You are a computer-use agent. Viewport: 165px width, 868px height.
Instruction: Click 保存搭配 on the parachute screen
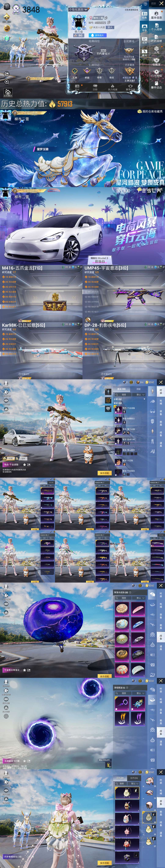point(105,676)
